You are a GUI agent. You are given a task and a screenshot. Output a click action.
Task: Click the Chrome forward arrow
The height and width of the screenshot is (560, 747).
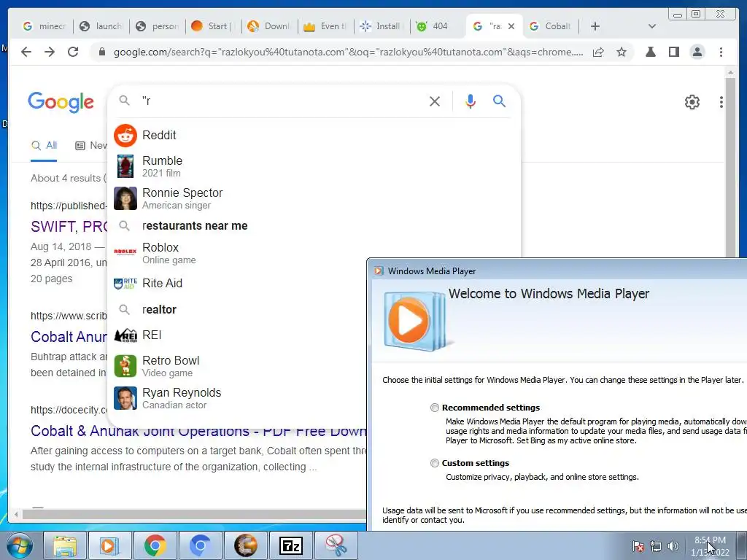(x=50, y=52)
